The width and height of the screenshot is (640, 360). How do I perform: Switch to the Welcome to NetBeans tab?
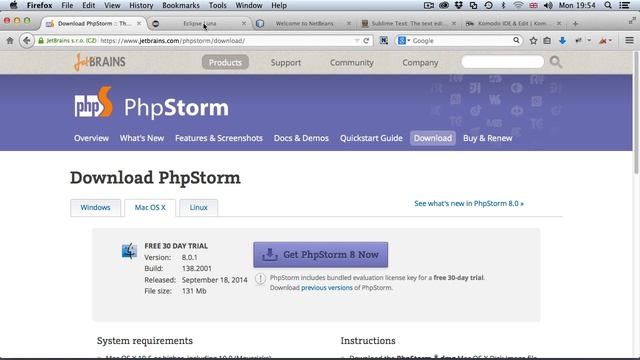[x=304, y=23]
